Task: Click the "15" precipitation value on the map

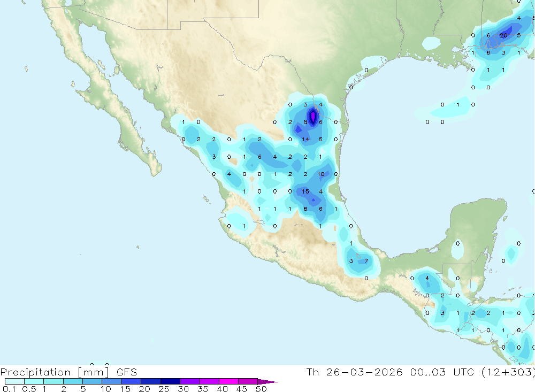Action: click(x=305, y=191)
